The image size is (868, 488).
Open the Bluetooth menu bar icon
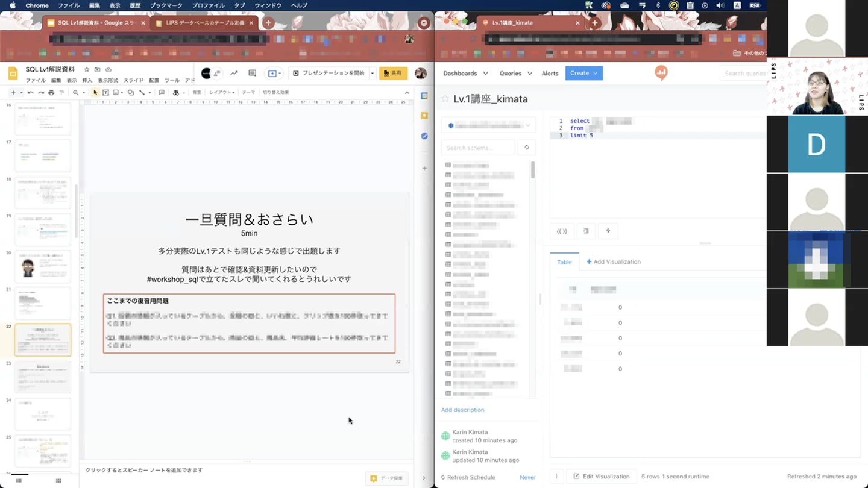pyautogui.click(x=658, y=5)
